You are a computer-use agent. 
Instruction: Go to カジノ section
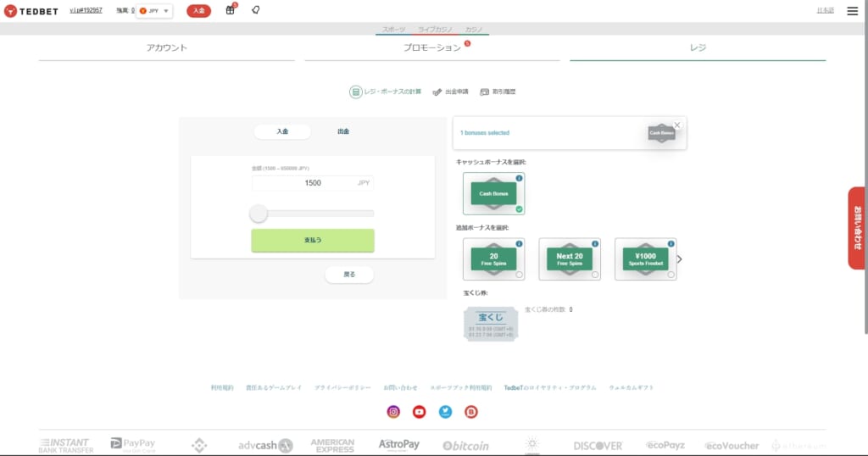pyautogui.click(x=473, y=30)
